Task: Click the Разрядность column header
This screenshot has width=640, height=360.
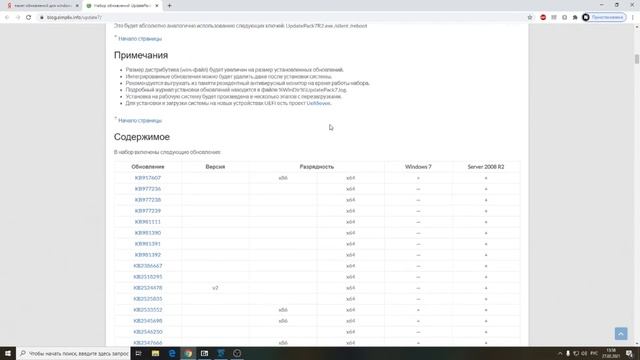Action: (x=317, y=167)
